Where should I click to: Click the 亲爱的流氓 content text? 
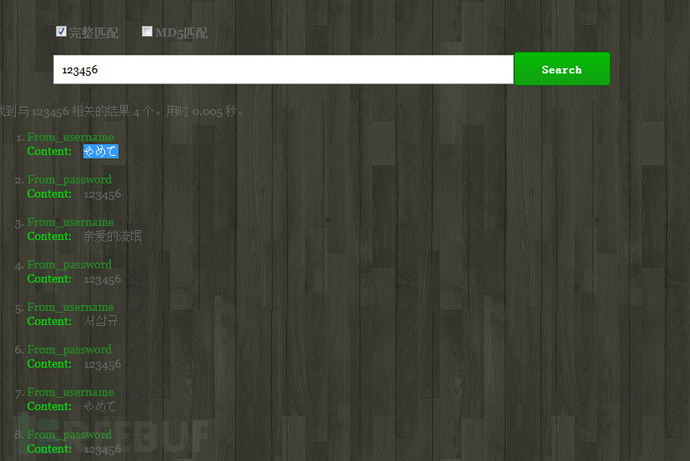(112, 236)
